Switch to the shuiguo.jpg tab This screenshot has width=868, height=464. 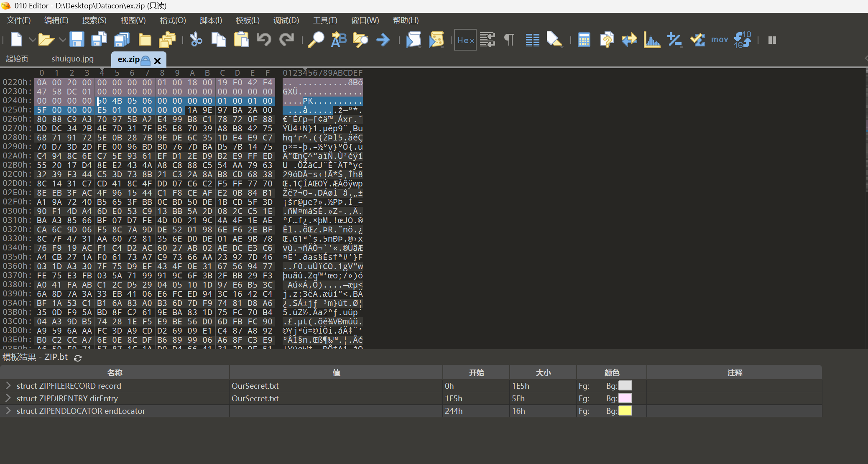click(x=72, y=59)
